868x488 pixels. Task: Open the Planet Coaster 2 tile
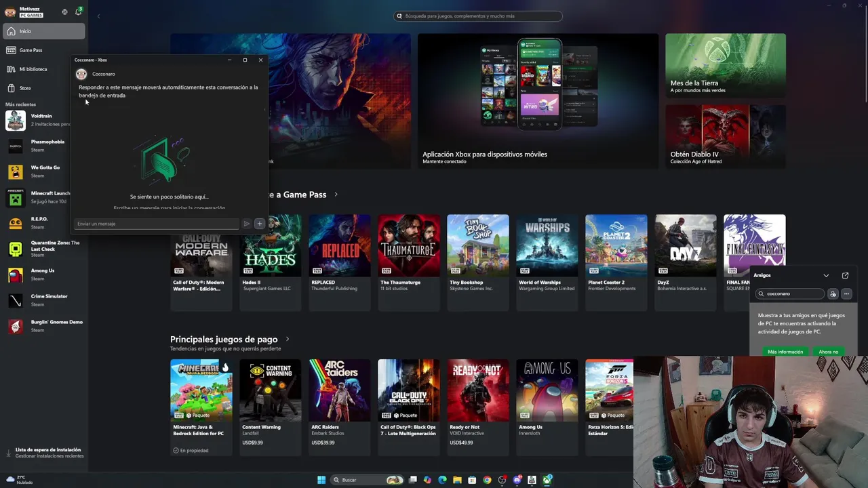pos(616,262)
